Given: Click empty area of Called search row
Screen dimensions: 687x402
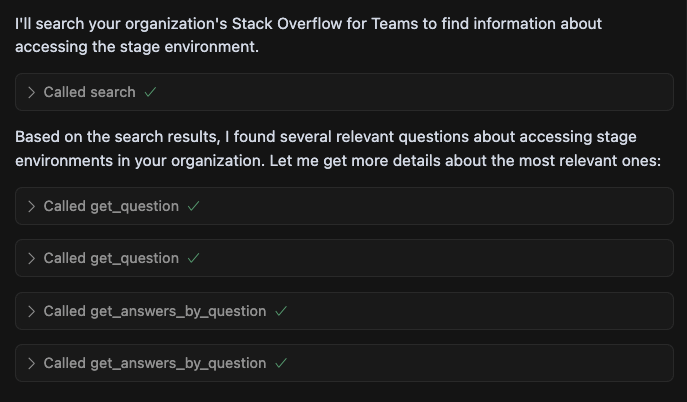Looking at the screenshot, I should (x=420, y=92).
